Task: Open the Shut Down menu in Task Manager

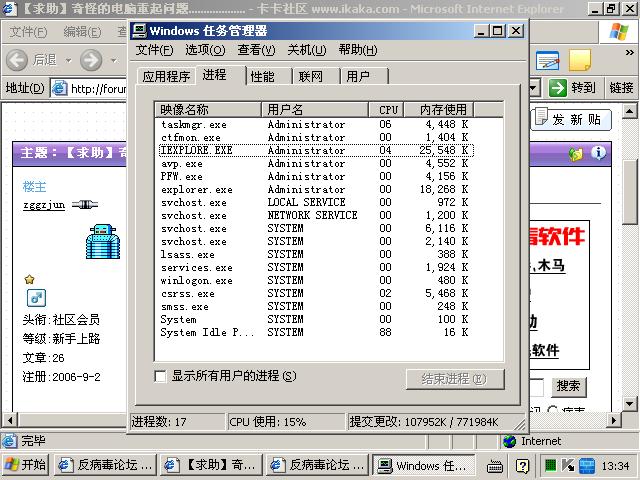Action: pos(307,50)
